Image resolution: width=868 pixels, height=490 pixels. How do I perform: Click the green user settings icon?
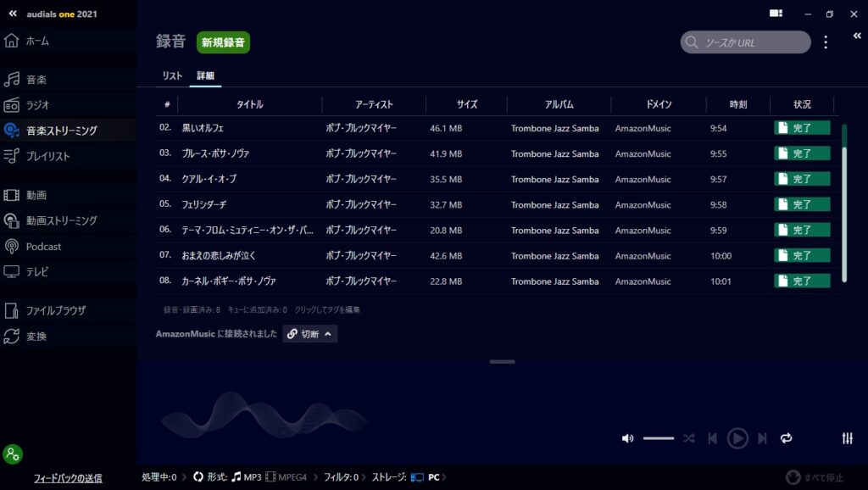13,454
